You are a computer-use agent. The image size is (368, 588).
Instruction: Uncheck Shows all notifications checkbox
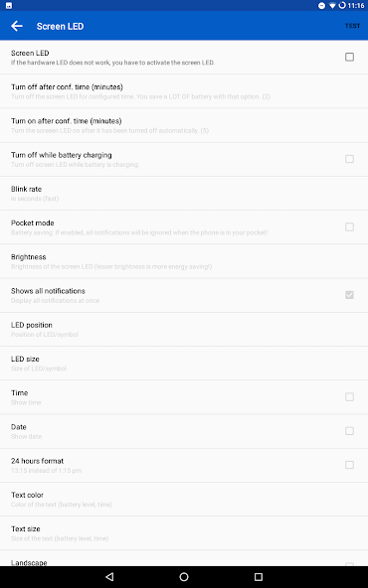350,295
